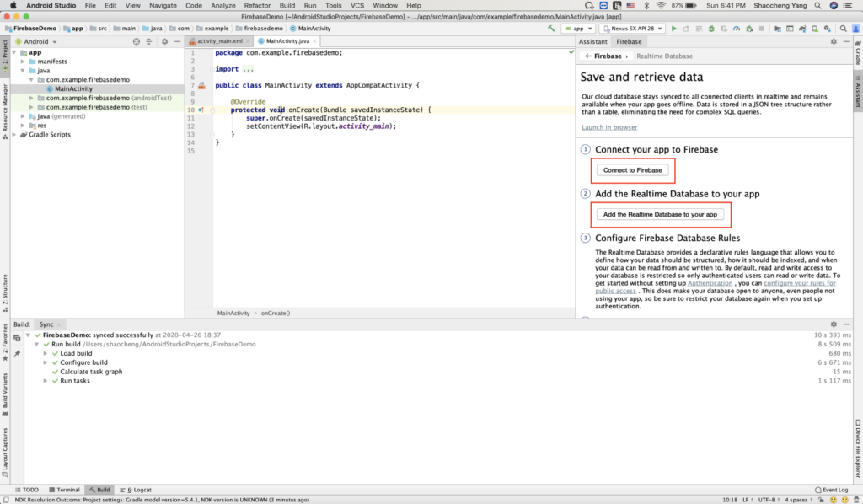Close the Sync tab in Build panel
Image resolution: width=863 pixels, height=504 pixels.
[x=59, y=325]
